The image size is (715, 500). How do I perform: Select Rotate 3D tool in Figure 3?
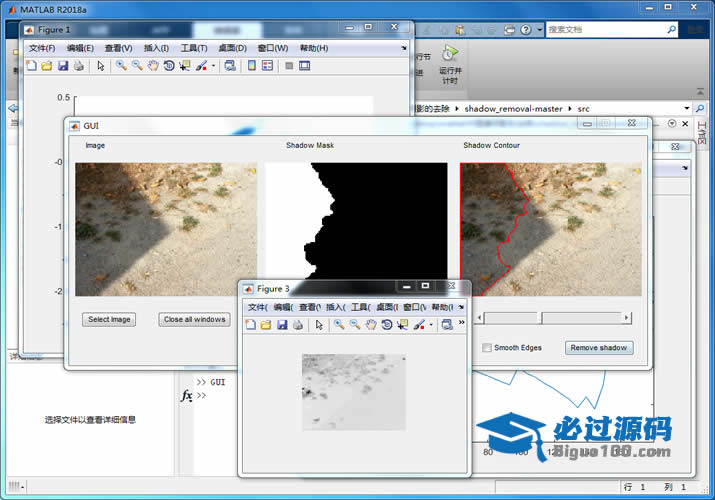tap(387, 325)
